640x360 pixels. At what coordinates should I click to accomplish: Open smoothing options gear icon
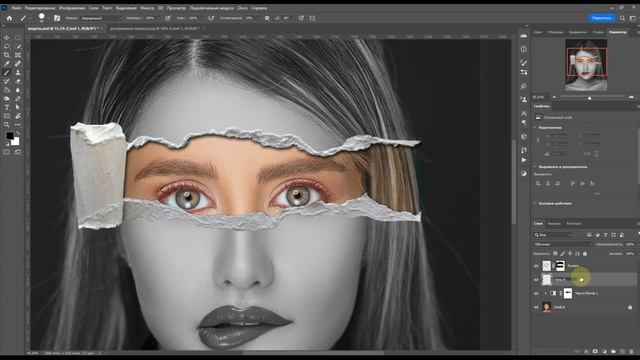267,18
